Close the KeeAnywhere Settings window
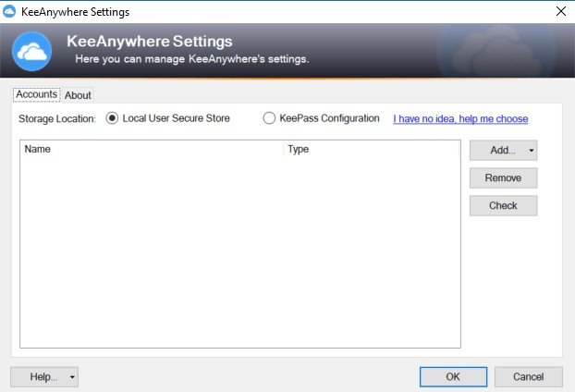Screen dimensions: 575x392 tap(561, 11)
